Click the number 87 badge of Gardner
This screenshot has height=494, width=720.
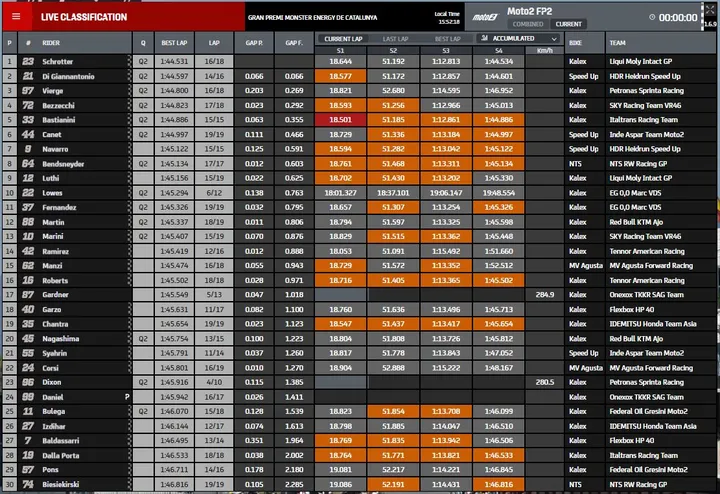[x=28, y=295]
